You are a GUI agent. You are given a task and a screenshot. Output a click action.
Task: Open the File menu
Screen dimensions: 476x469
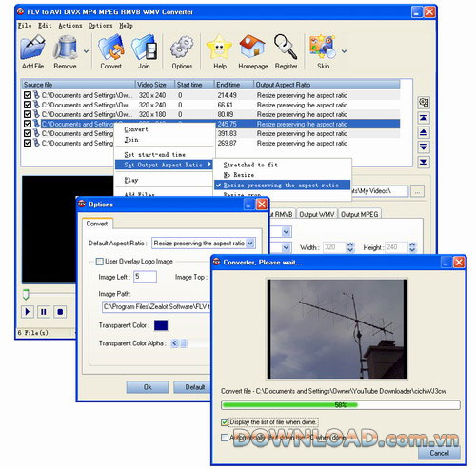point(25,26)
